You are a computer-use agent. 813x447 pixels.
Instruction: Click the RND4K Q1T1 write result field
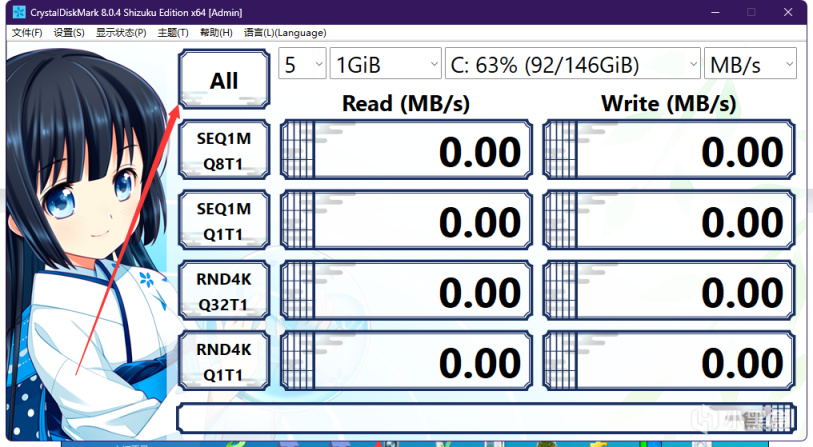click(669, 361)
